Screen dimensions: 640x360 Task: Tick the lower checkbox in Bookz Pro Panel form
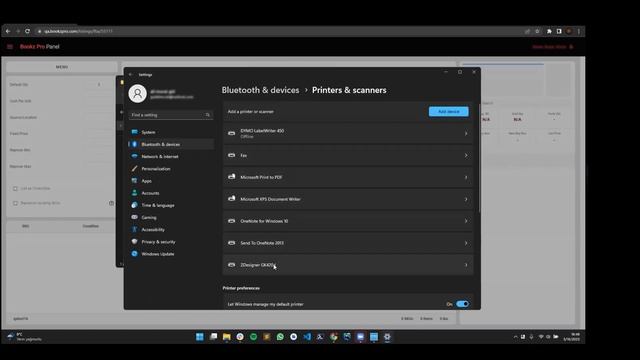point(16,203)
